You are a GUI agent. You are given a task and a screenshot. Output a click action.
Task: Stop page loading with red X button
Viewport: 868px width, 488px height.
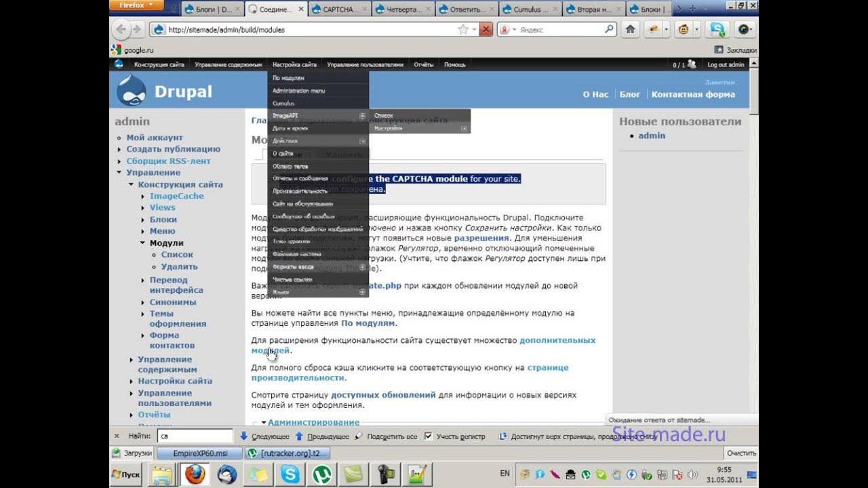[486, 30]
